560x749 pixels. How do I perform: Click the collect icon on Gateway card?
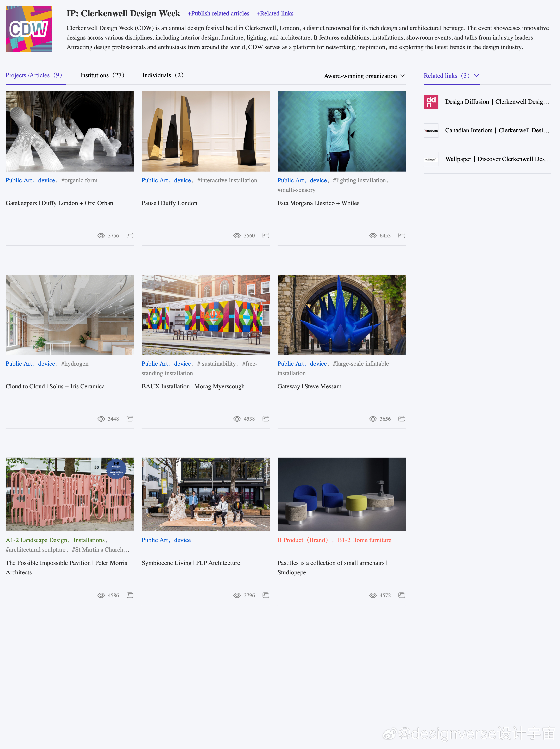[x=402, y=419]
